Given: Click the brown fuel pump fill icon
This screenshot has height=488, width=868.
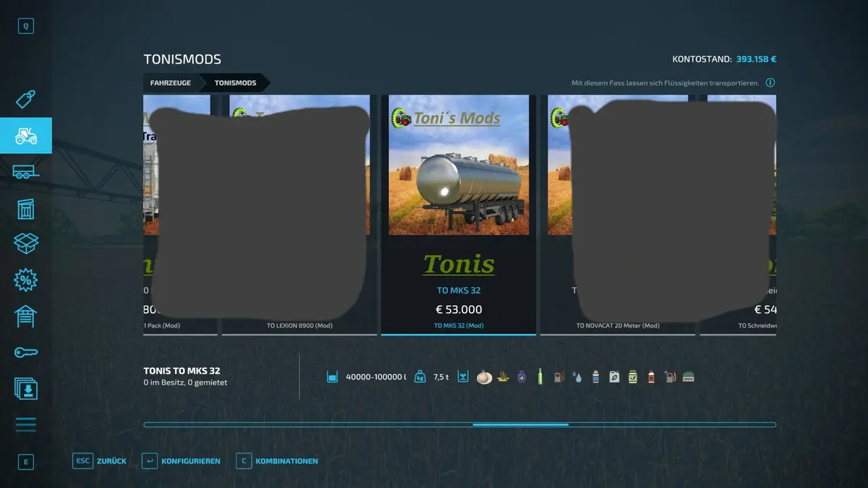Looking at the screenshot, I should tap(558, 377).
